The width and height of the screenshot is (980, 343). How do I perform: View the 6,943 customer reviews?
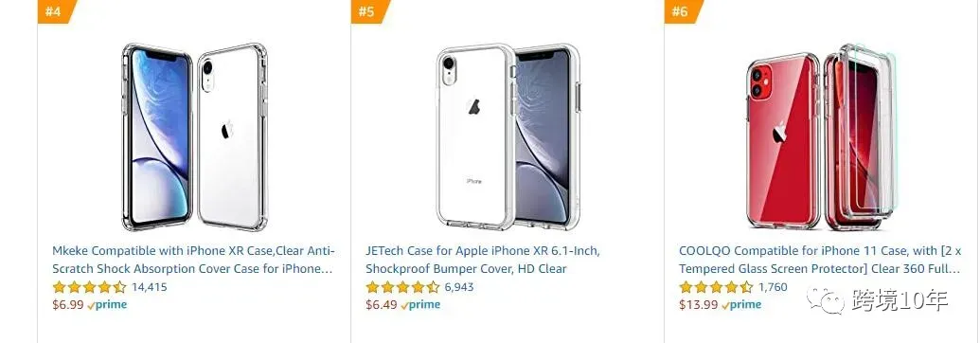pos(458,287)
